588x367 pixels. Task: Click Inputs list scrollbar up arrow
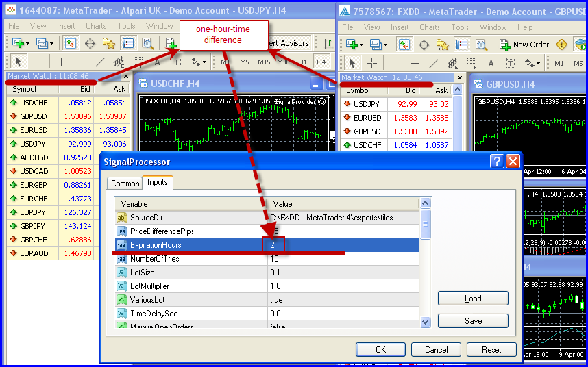tap(425, 203)
